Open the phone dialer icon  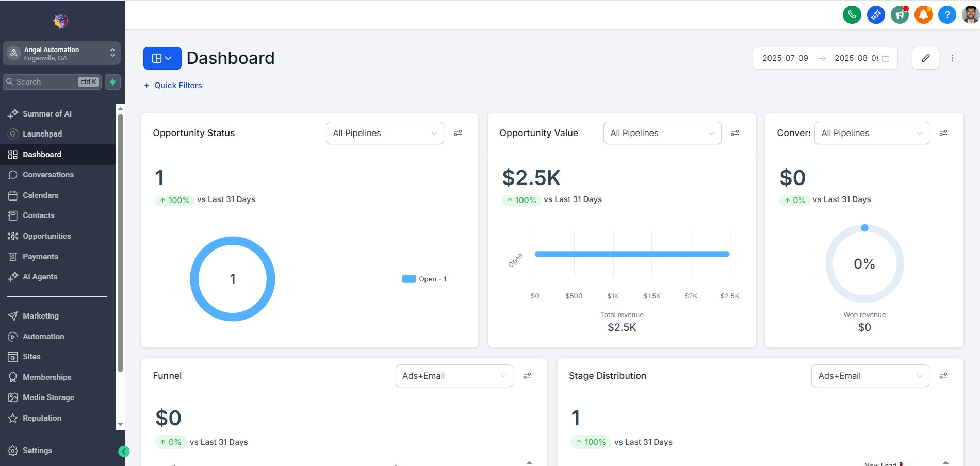(x=851, y=14)
